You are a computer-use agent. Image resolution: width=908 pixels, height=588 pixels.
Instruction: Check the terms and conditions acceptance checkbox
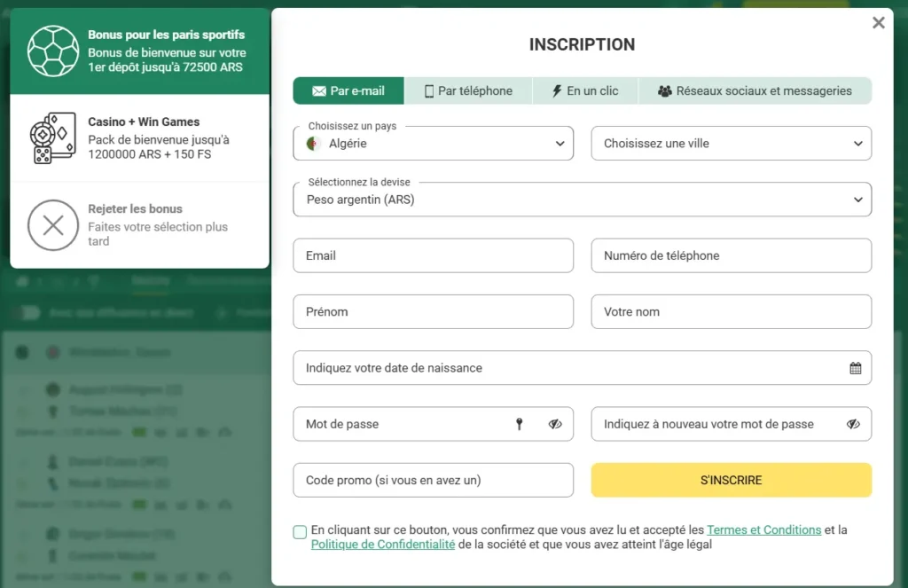point(300,532)
